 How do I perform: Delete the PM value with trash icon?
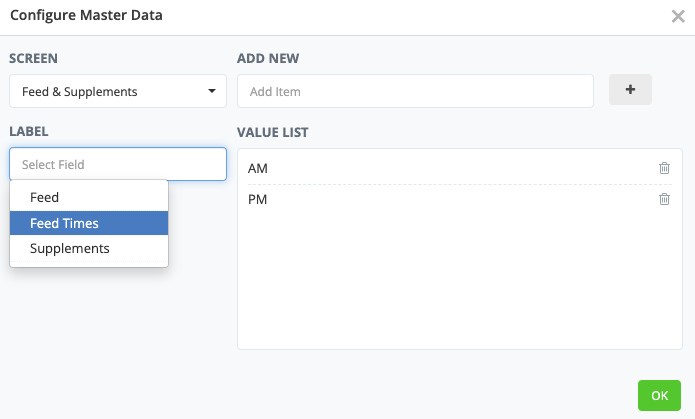(x=664, y=199)
